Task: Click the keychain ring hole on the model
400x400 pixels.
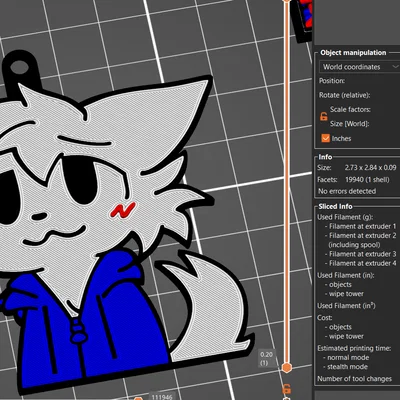Action: pyautogui.click(x=19, y=68)
